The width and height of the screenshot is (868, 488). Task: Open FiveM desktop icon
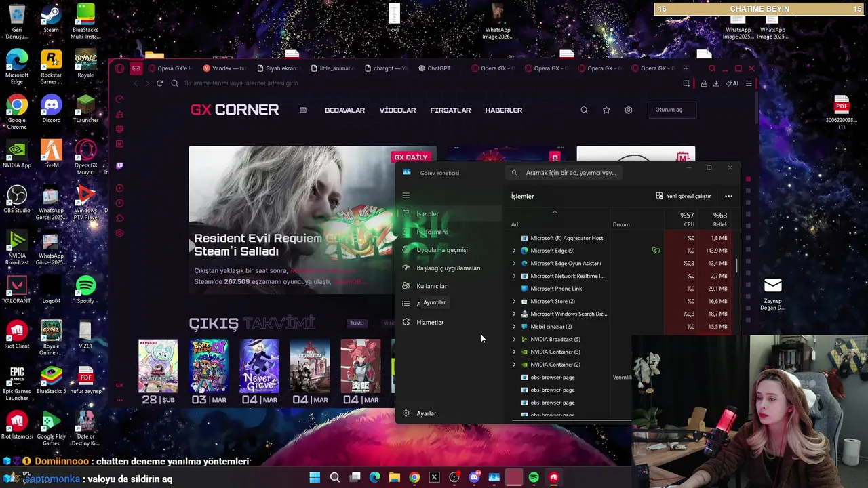[x=51, y=154]
